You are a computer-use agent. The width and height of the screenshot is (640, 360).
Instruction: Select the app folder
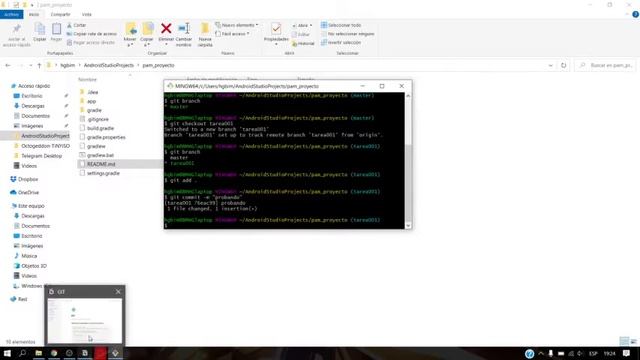91,101
